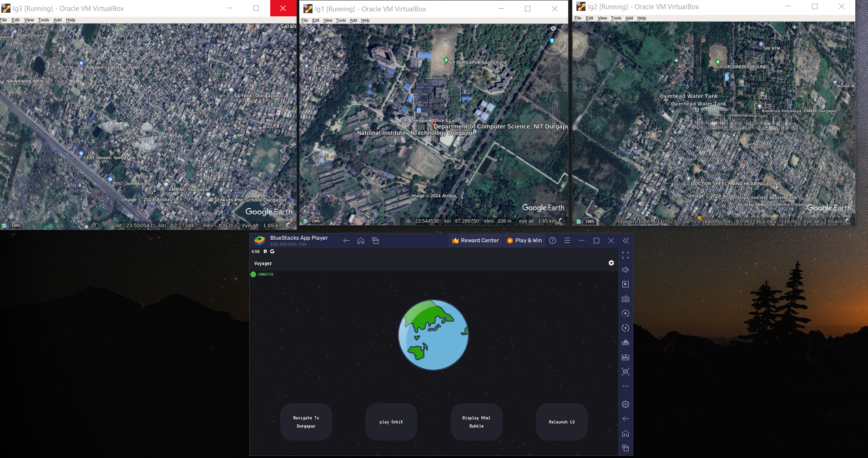Tap the play Orbit button

391,422
